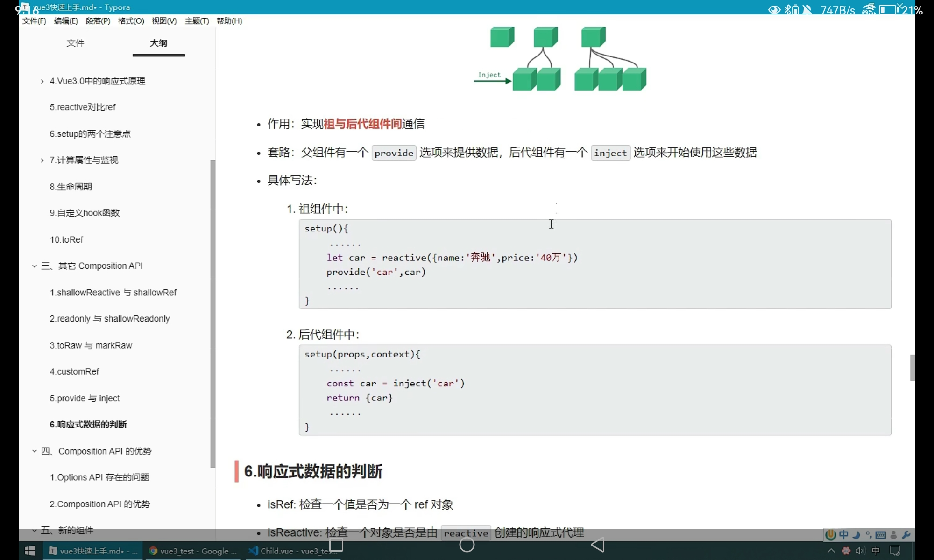Jump to 5.provide 与 inject heading

[x=85, y=398]
